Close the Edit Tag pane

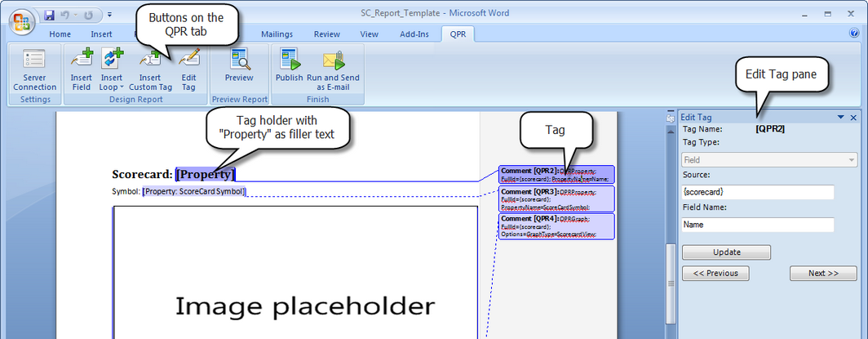click(x=853, y=118)
